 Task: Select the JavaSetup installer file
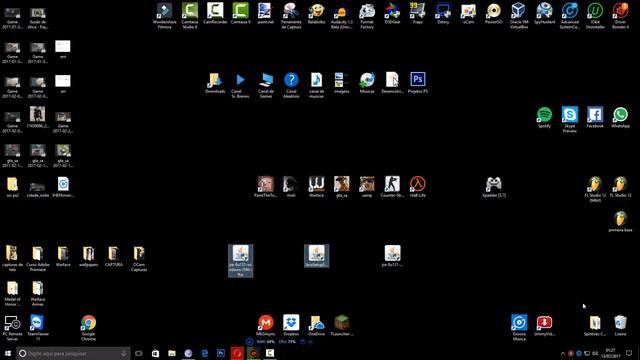[316, 256]
